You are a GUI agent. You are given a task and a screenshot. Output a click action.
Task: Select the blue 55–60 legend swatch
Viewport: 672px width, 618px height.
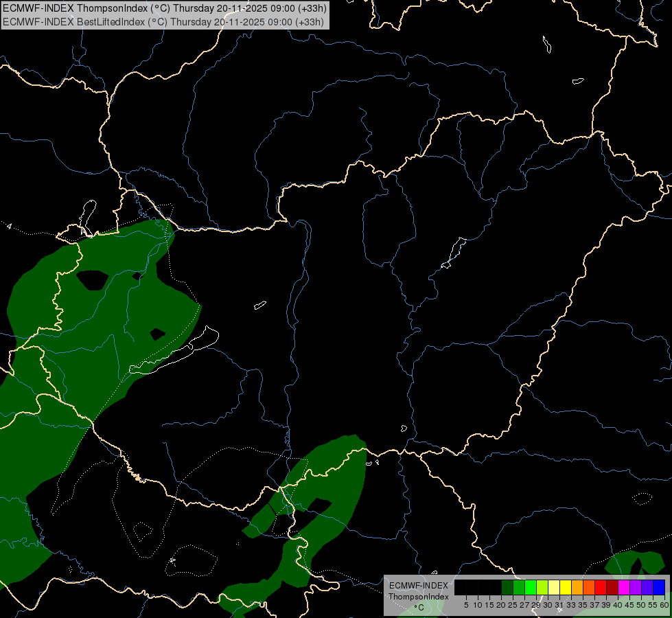[659, 587]
